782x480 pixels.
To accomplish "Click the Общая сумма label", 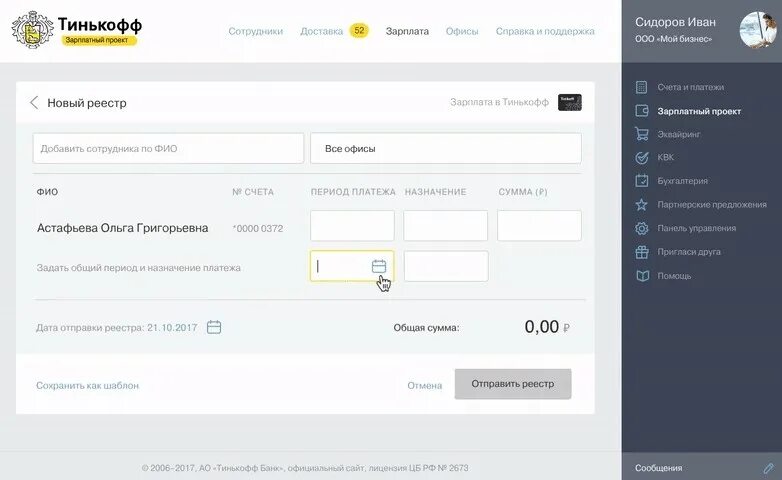I will pos(426,328).
